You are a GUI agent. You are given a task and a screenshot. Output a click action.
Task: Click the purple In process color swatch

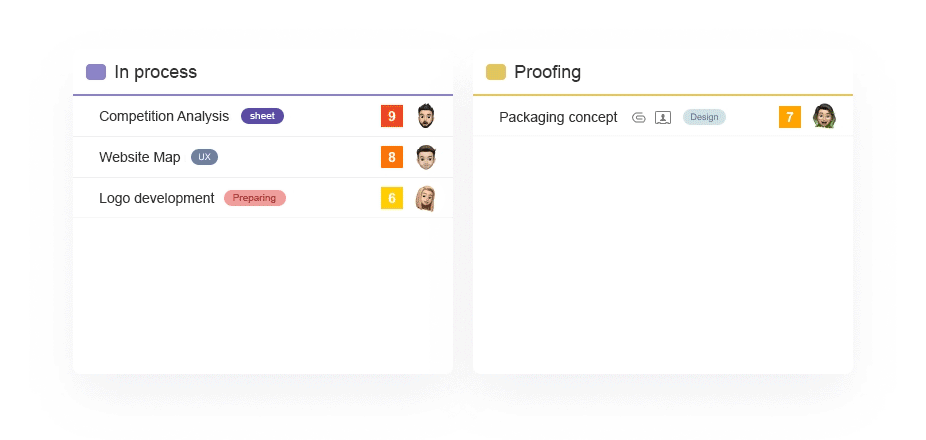[96, 72]
